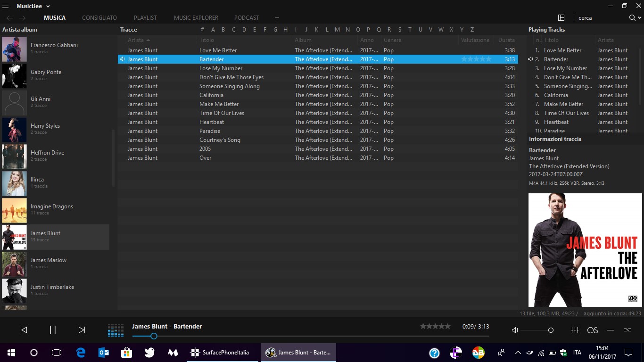The image size is (644, 362).
Task: Expand the MusicBee title dropdown arrow
Action: click(48, 7)
